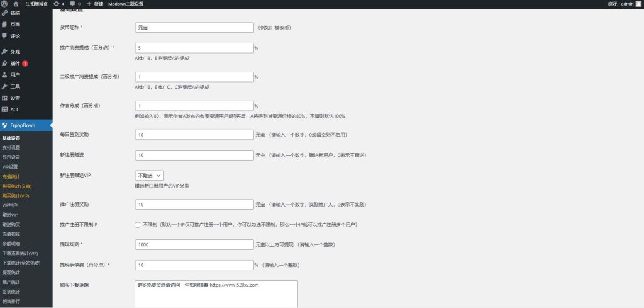Open 余额明细 submenu item
Screen dimensions: 644x308
click(x=11, y=243)
